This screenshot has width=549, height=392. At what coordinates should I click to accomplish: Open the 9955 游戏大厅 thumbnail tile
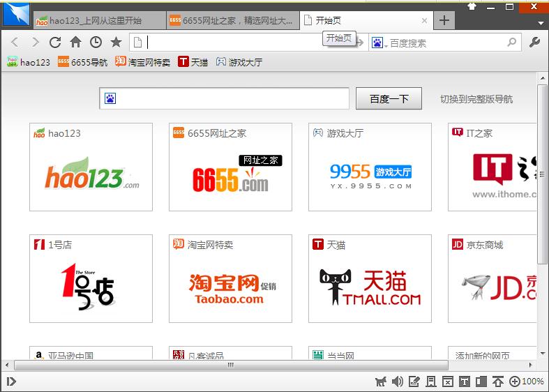pyautogui.click(x=370, y=167)
